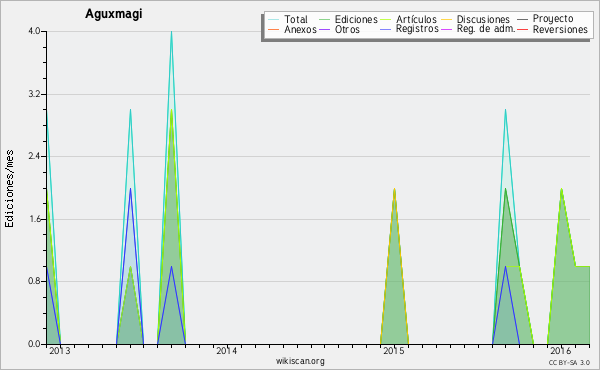Click the Total legend color swatch
This screenshot has height=370, width=600.
[273, 19]
